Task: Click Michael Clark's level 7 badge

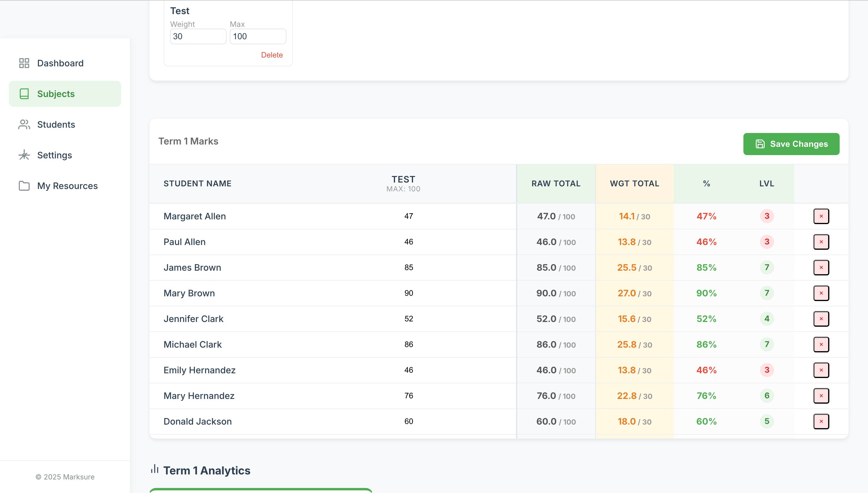Action: 767,344
